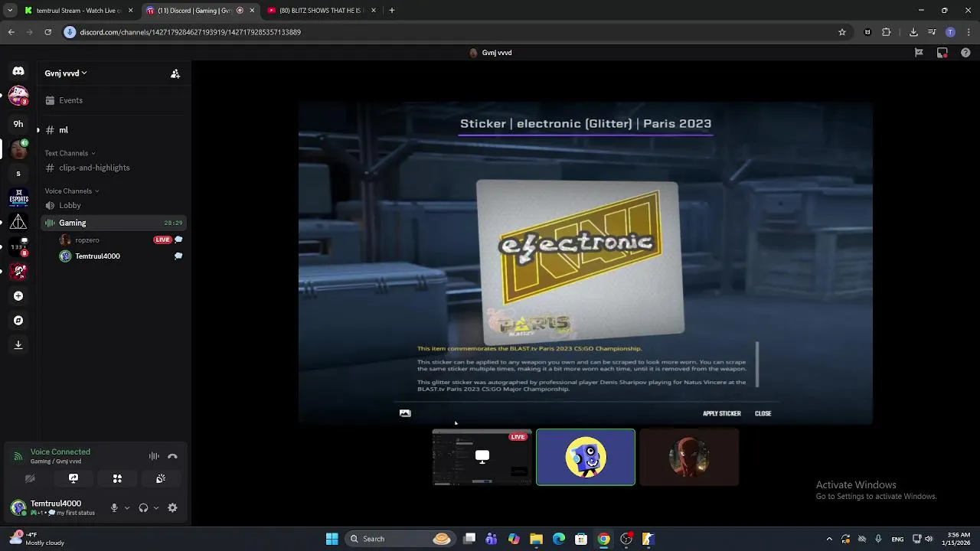Click Temtruul4000 user profile panel
The image size is (980, 551).
55,508
